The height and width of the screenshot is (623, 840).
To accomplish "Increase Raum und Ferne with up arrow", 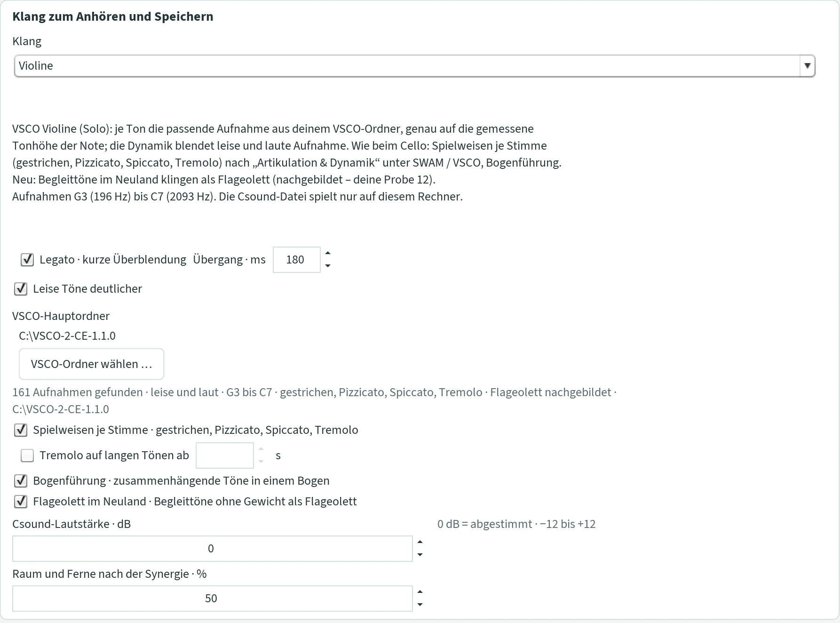I will (x=420, y=592).
